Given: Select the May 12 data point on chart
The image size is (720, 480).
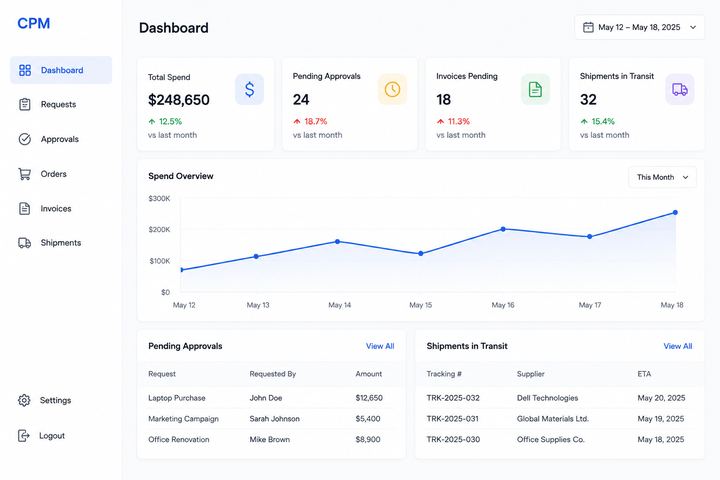Looking at the screenshot, I should pyautogui.click(x=181, y=270).
